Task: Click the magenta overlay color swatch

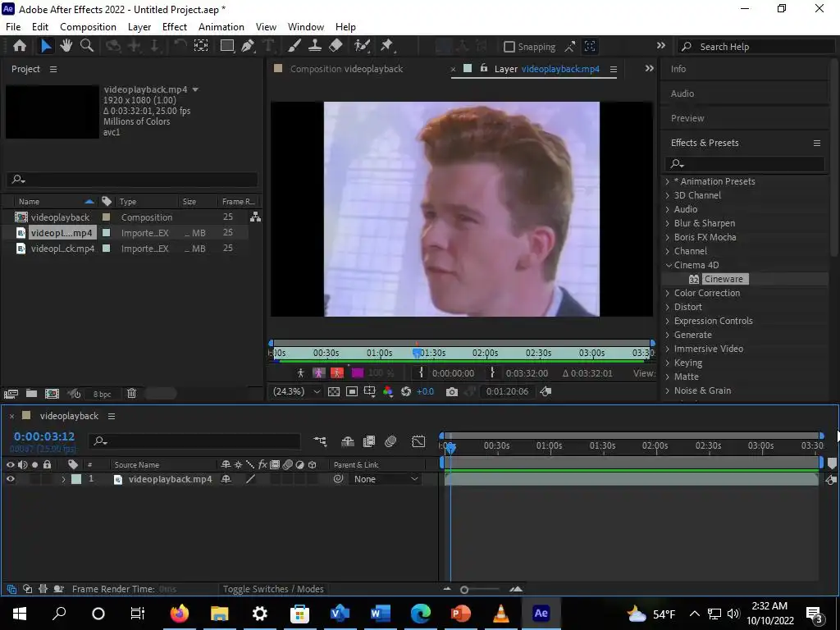Action: [358, 373]
